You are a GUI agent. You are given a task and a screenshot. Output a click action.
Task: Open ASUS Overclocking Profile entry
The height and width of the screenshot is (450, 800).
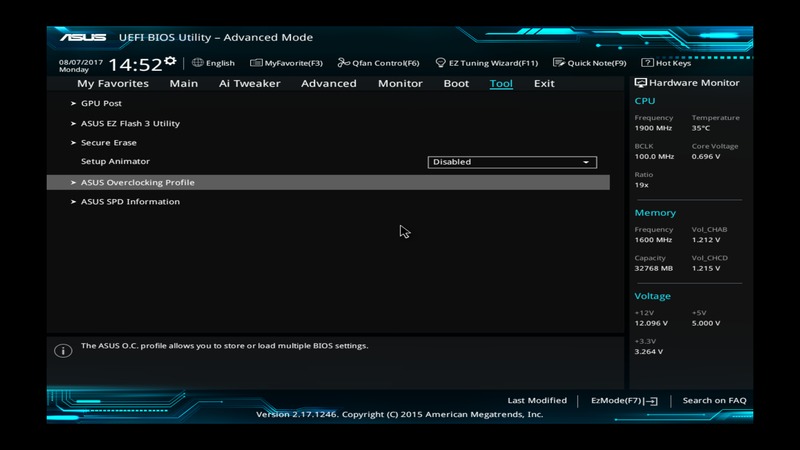(x=137, y=182)
